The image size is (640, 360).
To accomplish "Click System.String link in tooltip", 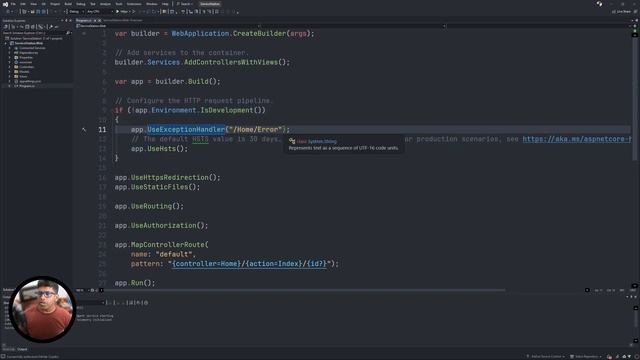I will [322, 142].
